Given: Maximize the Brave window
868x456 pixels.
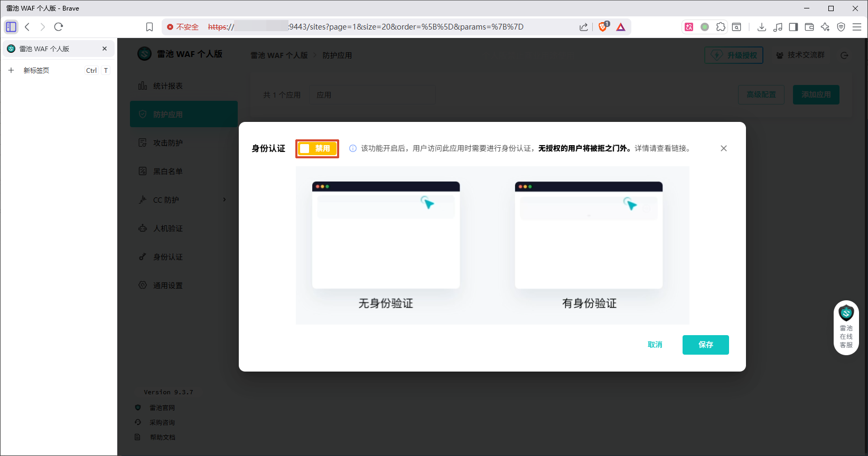Looking at the screenshot, I should [831, 8].
